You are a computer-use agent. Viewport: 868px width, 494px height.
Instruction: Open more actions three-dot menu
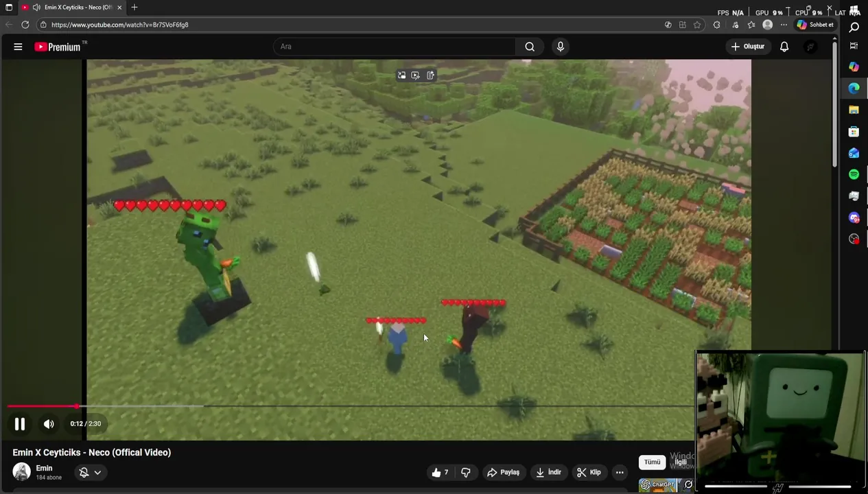[620, 472]
